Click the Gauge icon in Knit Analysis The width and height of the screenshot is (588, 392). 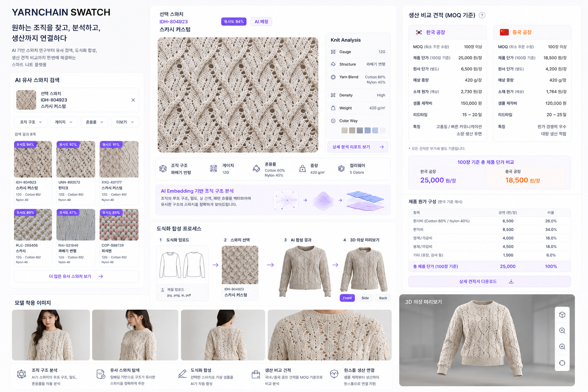333,52
